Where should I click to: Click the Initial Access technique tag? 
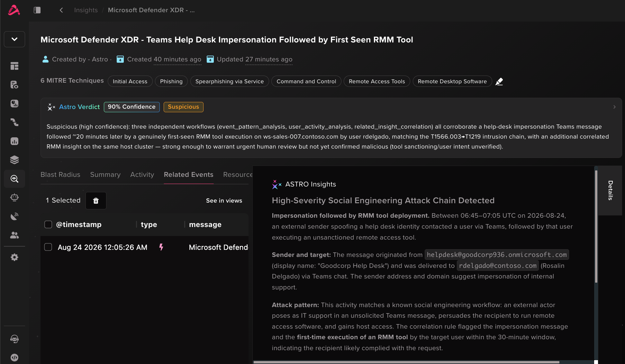click(130, 81)
